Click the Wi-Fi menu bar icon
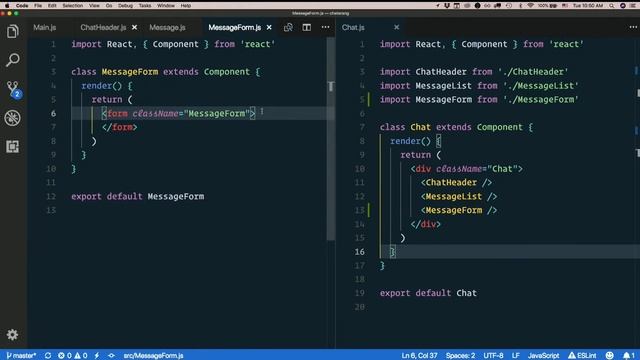The width and height of the screenshot is (640, 360). tap(530, 6)
